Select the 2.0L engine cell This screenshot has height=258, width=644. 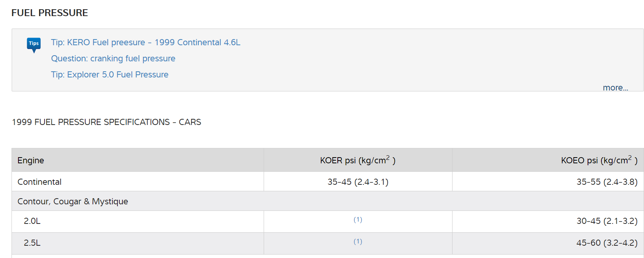pos(32,221)
